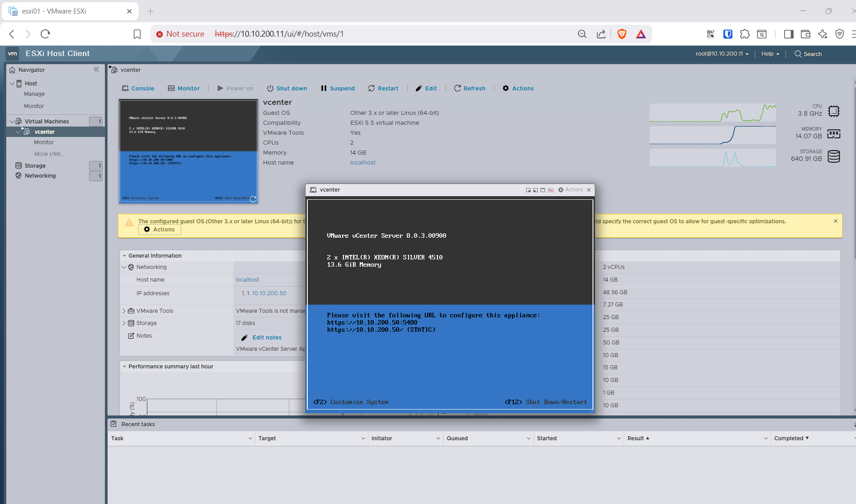
Task: Refresh the vcenter VM page
Action: tap(470, 88)
